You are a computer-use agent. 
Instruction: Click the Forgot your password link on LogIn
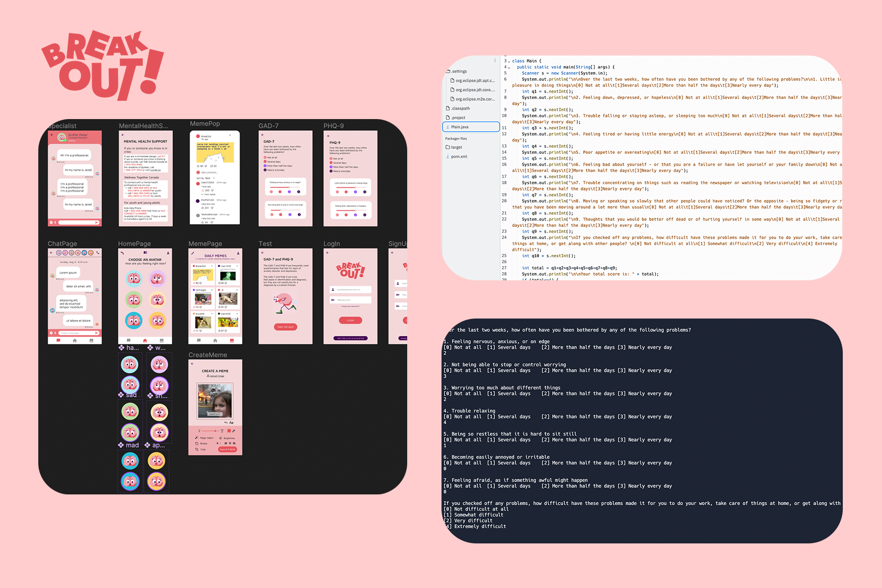[351, 306]
